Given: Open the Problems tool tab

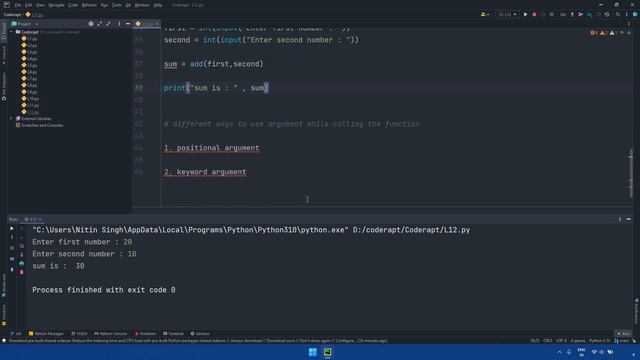Looking at the screenshot, I should (x=145, y=333).
